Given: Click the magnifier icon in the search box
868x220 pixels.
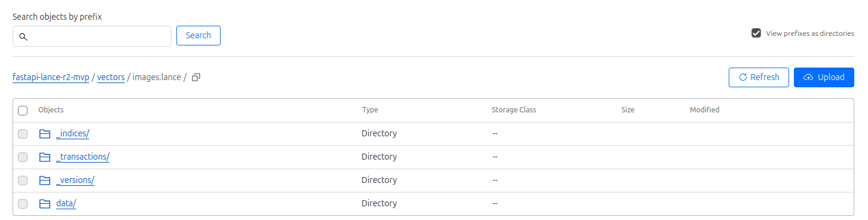Looking at the screenshot, I should coord(23,36).
